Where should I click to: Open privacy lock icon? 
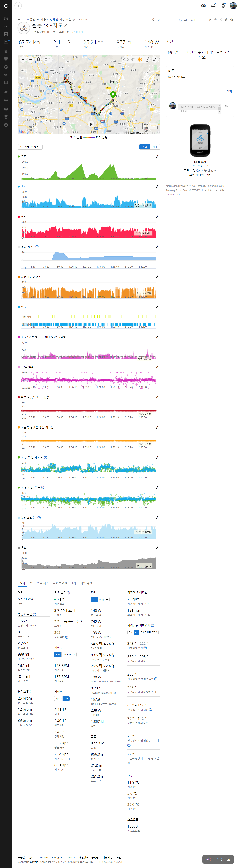[x=226, y=20]
